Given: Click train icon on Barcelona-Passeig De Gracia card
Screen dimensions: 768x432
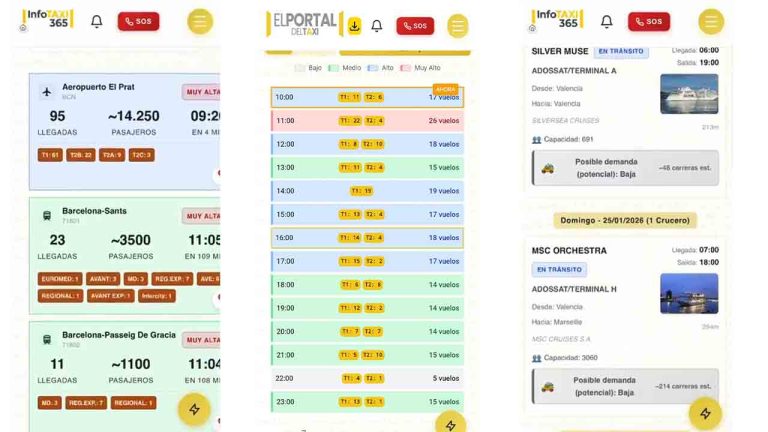Looking at the screenshot, I should coord(47,339).
